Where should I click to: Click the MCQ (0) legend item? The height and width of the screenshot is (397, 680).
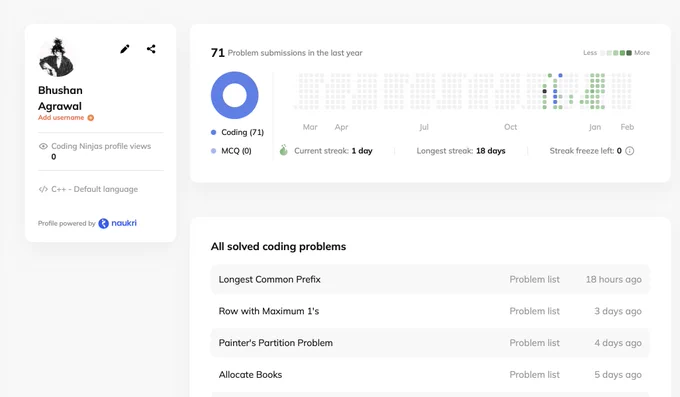pos(231,151)
